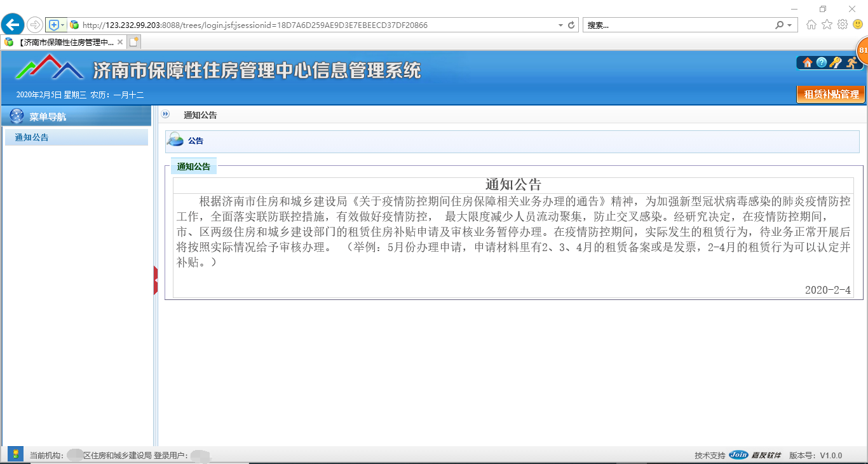
Task: Click the orange Home icon in header
Action: [808, 62]
